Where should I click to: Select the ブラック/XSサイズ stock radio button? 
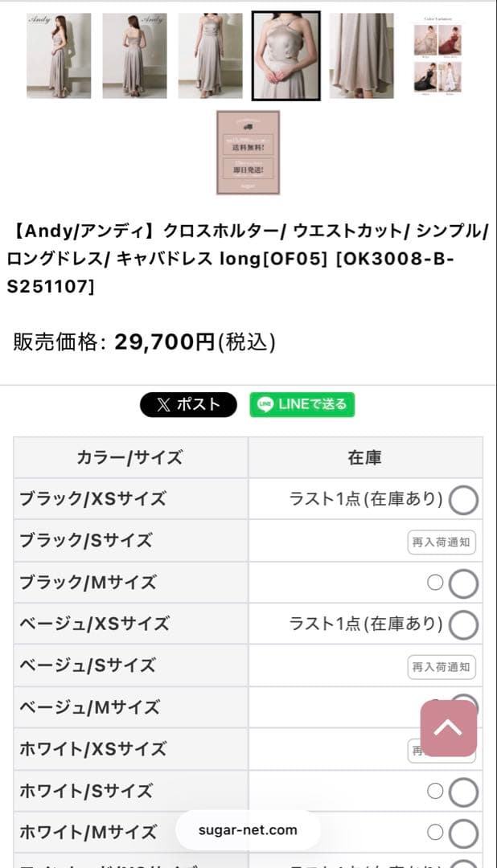click(x=464, y=499)
